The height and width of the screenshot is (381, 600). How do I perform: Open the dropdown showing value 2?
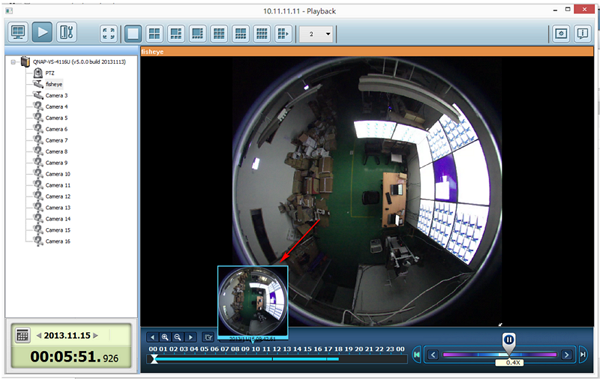pos(316,34)
